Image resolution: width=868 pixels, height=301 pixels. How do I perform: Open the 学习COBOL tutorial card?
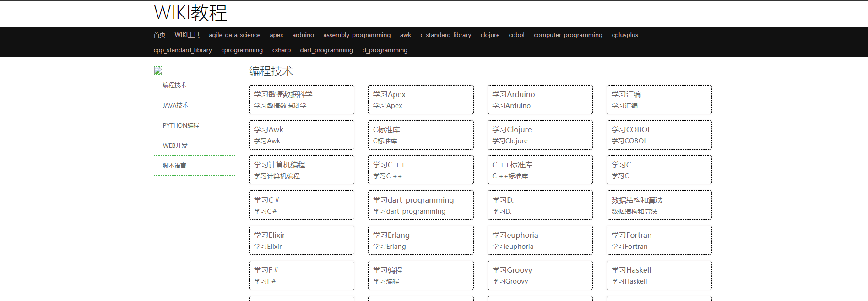tap(659, 135)
